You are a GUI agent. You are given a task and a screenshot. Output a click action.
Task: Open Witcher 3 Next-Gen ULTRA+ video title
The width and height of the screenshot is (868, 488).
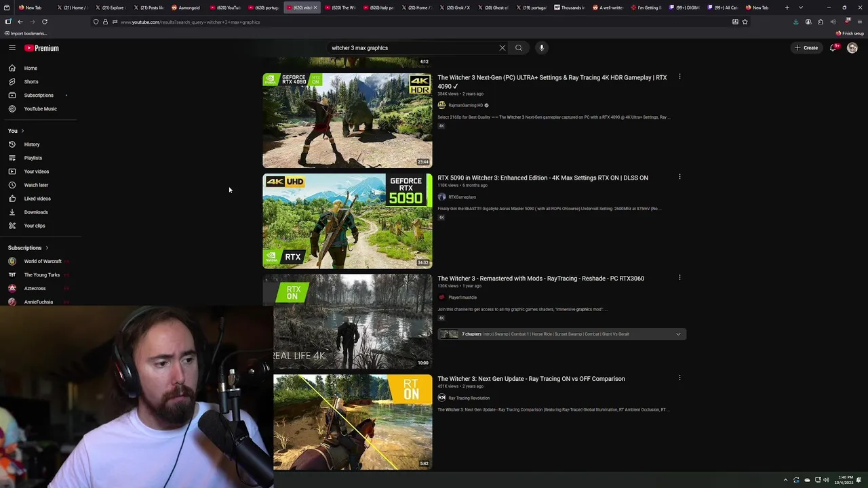coord(552,82)
